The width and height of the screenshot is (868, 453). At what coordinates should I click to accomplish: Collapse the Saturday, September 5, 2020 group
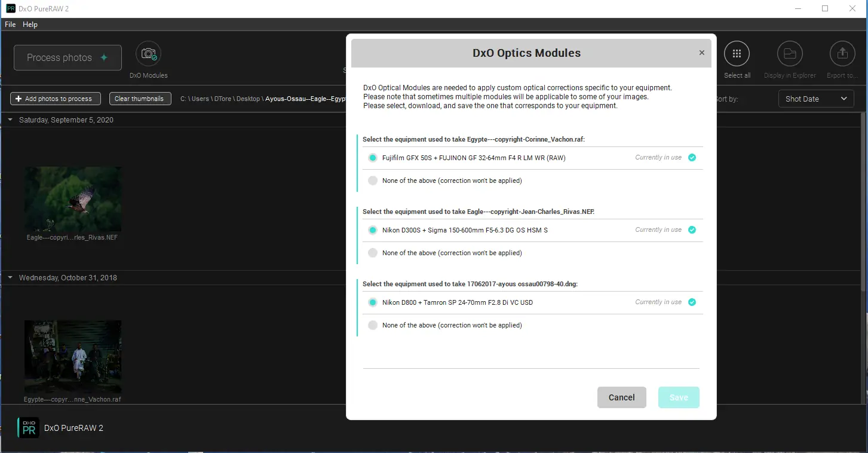[10, 120]
